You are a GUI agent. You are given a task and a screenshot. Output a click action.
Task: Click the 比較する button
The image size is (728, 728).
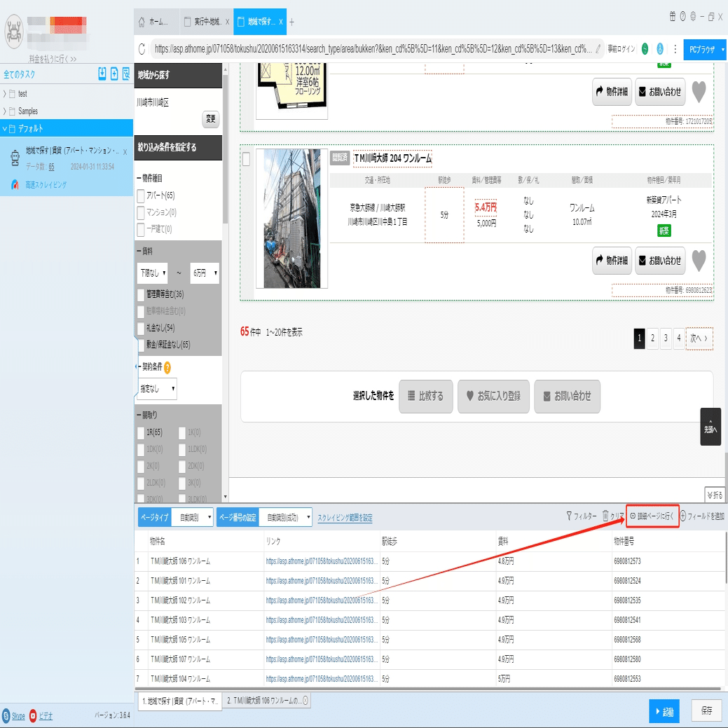point(425,396)
